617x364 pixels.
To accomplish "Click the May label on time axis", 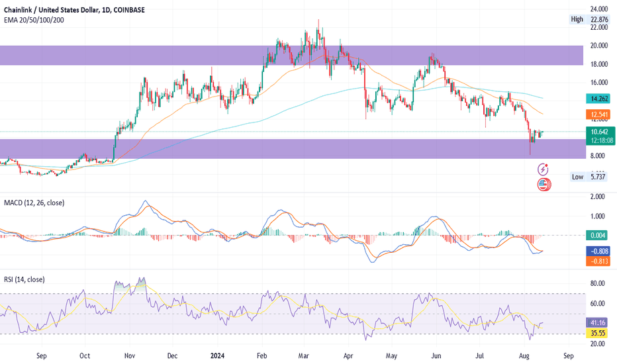I will [391, 356].
